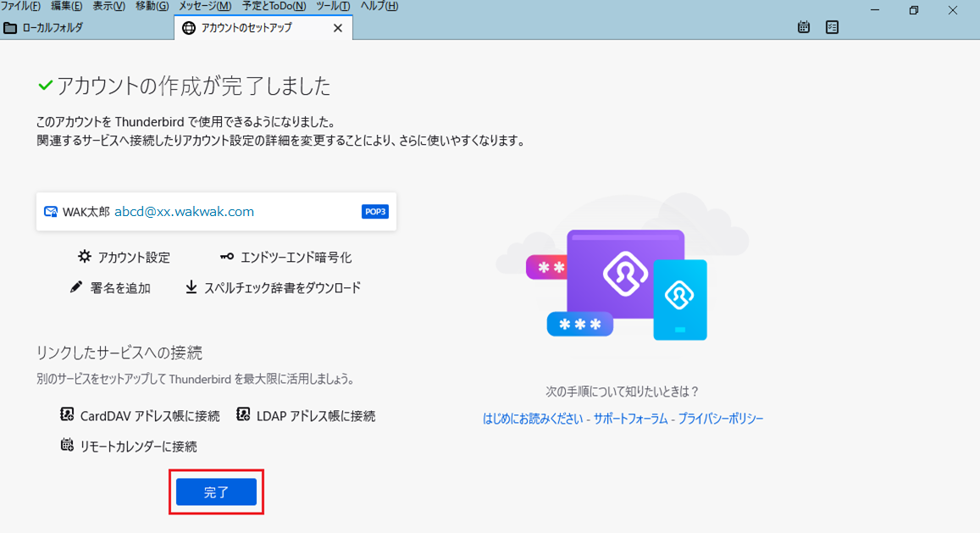The width and height of the screenshot is (980, 533).
Task: Close the Thunderbird window
Action: pyautogui.click(x=953, y=10)
